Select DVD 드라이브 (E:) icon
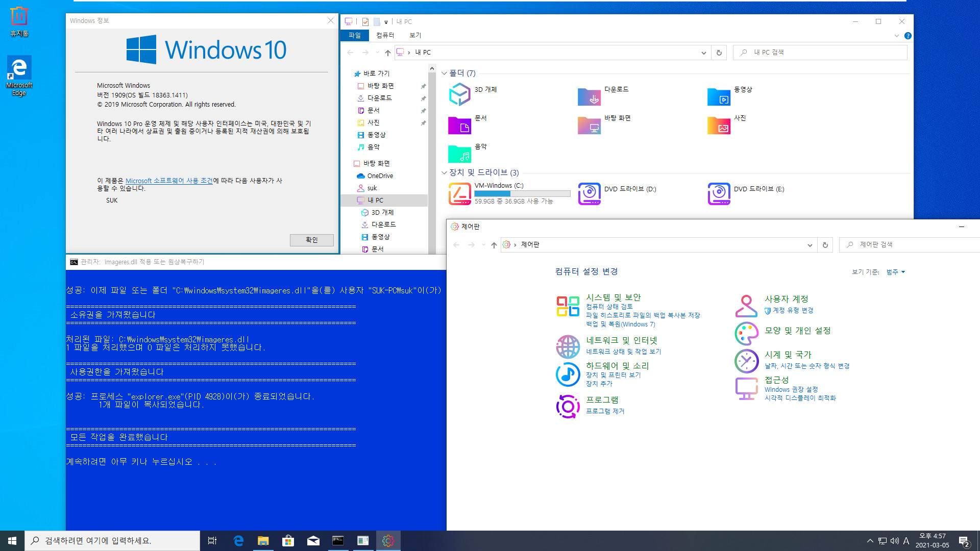 coord(719,194)
